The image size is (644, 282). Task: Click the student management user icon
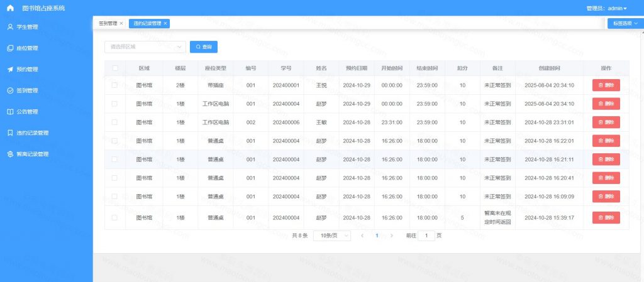click(10, 27)
